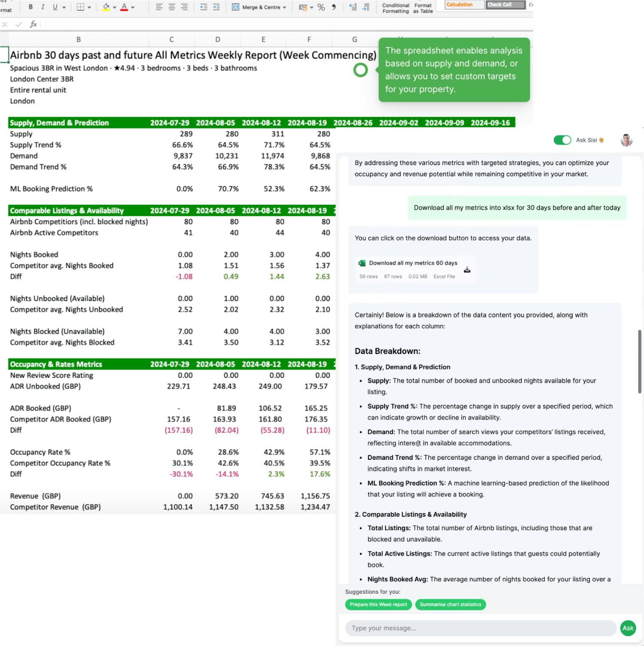The image size is (644, 646).
Task: Click Excel file icon in download card
Action: (x=362, y=263)
